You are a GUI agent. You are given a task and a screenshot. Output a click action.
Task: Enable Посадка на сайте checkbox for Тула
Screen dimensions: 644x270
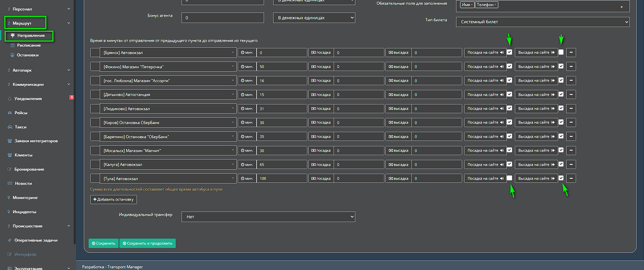(x=509, y=178)
